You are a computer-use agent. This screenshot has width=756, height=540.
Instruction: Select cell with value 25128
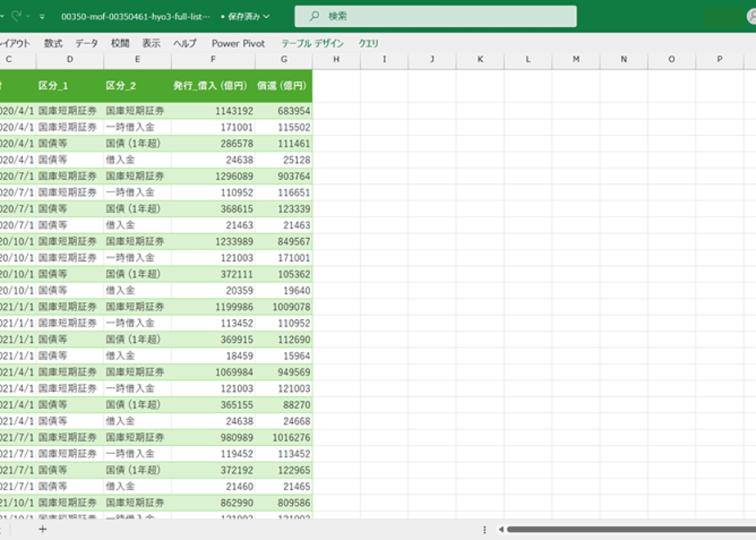(284, 160)
